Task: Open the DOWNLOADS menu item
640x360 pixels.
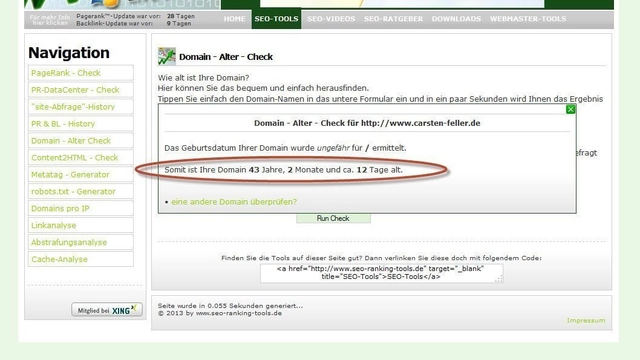Action: pyautogui.click(x=456, y=19)
